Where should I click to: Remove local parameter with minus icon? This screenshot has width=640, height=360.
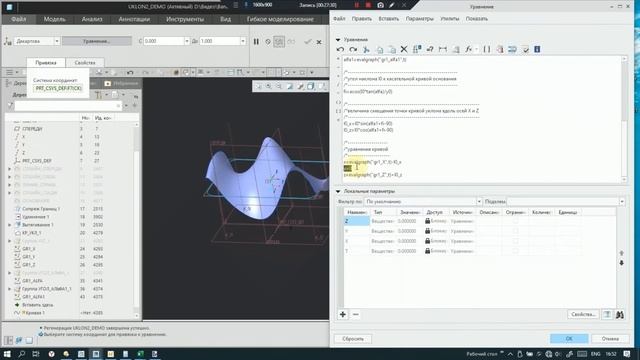pyautogui.click(x=356, y=314)
